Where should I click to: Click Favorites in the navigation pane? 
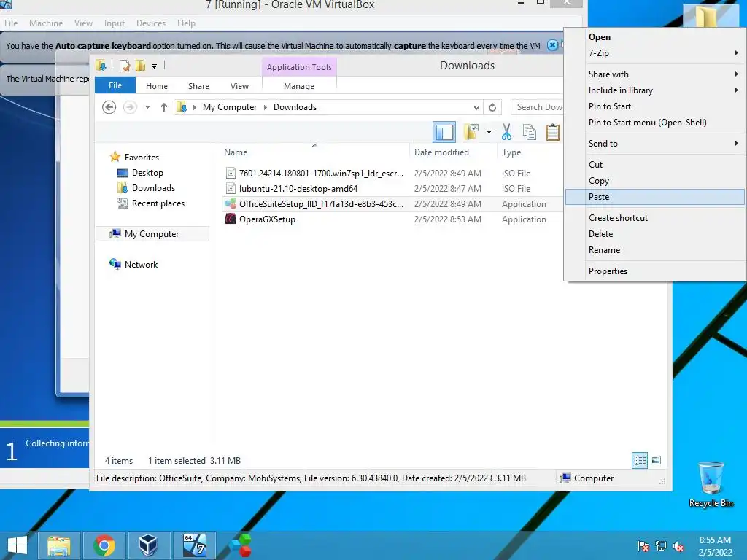click(142, 157)
